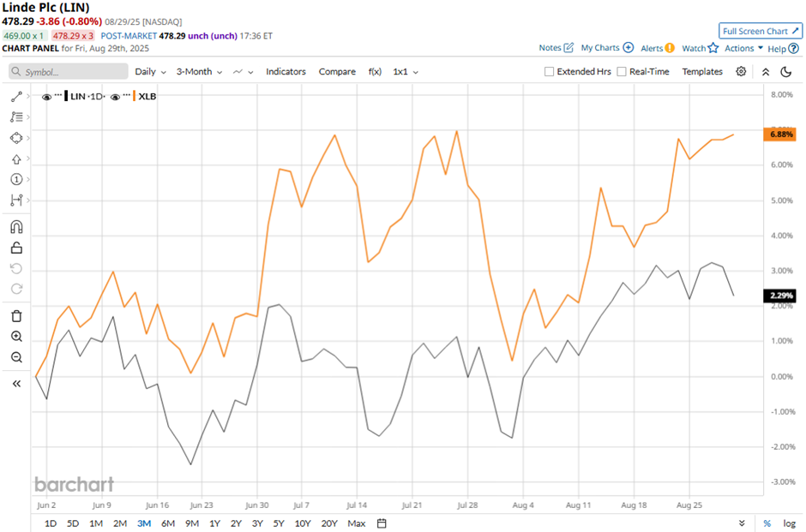Click the lock drawings icon
Viewport: 806px width, 532px height.
tap(16, 248)
